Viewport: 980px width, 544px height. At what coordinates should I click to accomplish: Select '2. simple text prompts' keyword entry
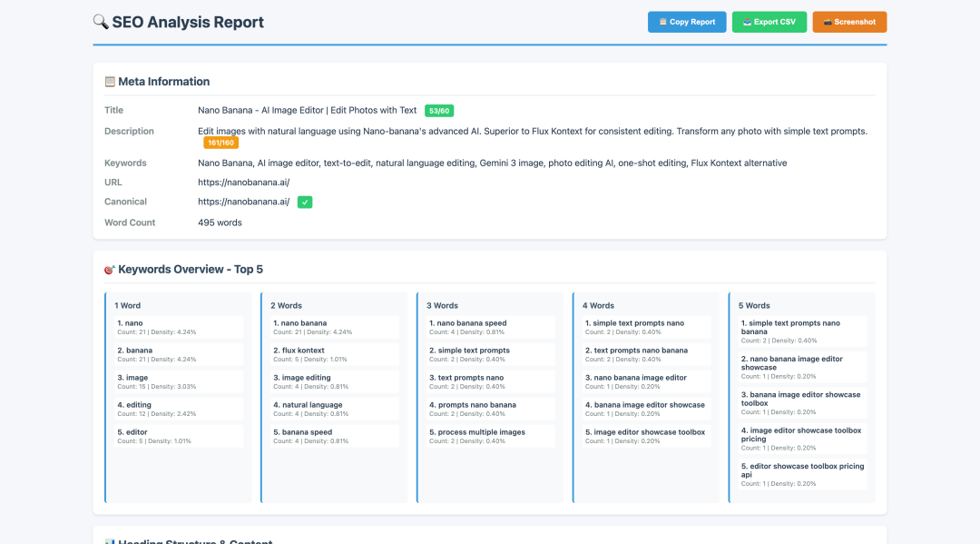click(491, 354)
